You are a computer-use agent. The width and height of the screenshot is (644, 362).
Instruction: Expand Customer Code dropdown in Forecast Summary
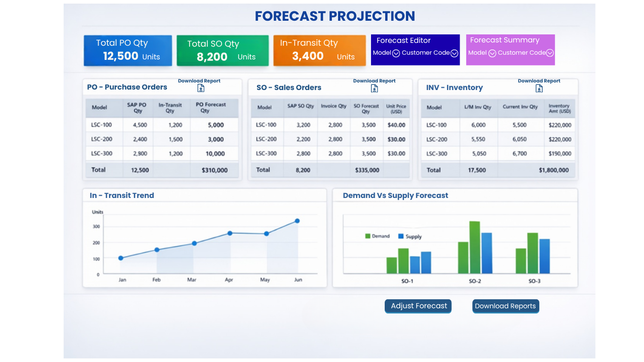coord(550,53)
